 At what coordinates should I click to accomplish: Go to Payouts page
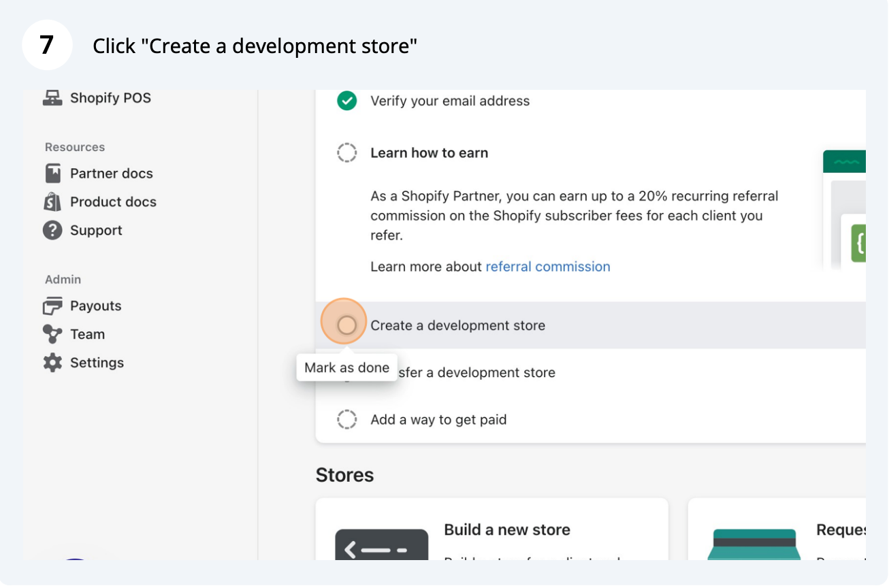[x=95, y=306]
